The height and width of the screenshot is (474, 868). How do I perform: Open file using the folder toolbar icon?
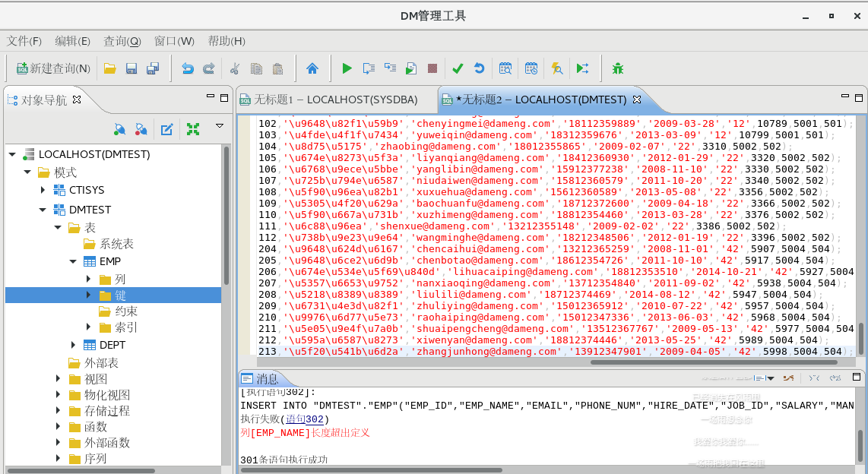point(109,68)
